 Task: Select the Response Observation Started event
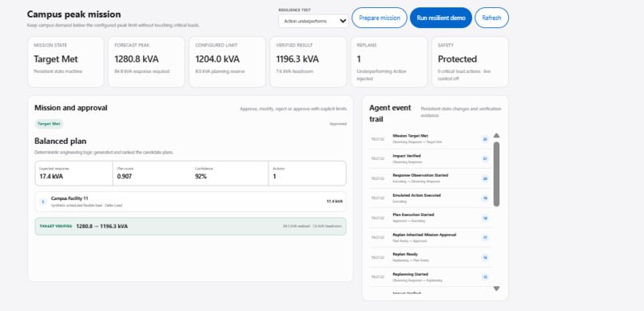pyautogui.click(x=430, y=178)
